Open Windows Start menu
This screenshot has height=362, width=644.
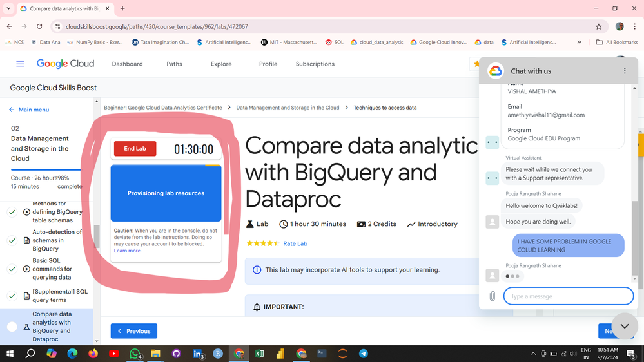tap(10, 354)
